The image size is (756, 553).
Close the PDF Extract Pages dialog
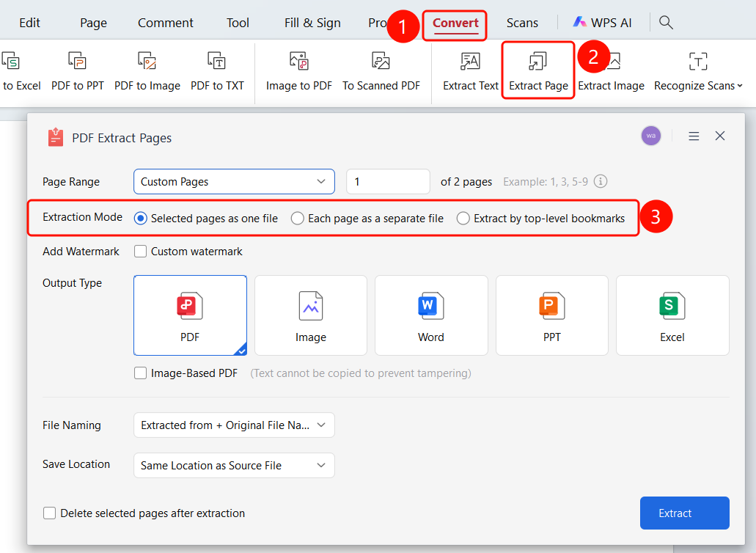tap(720, 136)
